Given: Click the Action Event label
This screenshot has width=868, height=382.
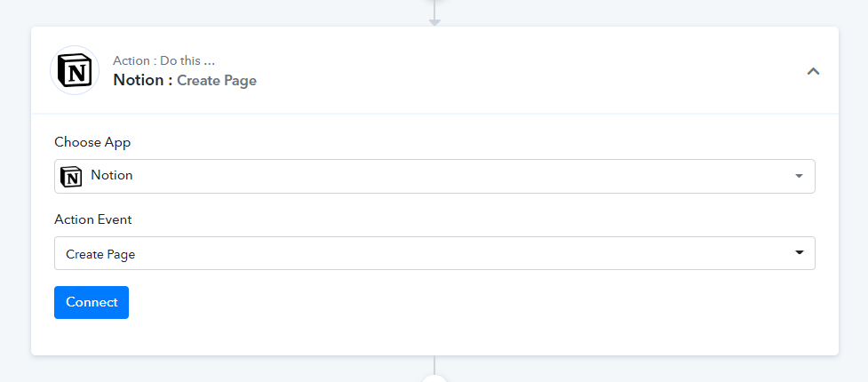Looking at the screenshot, I should [x=93, y=219].
